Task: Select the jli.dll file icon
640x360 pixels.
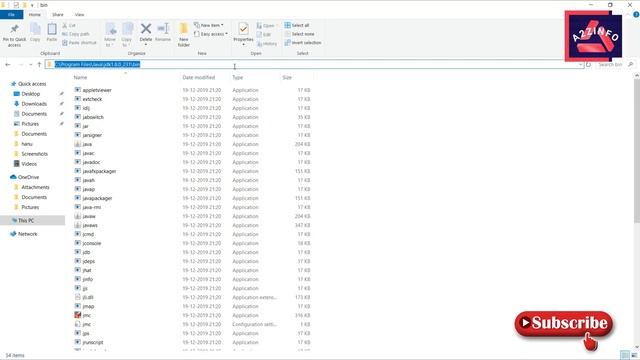Action: 78,297
